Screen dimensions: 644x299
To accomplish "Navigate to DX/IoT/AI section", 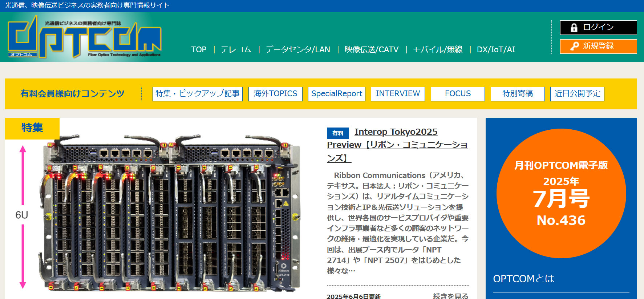I will pos(496,49).
